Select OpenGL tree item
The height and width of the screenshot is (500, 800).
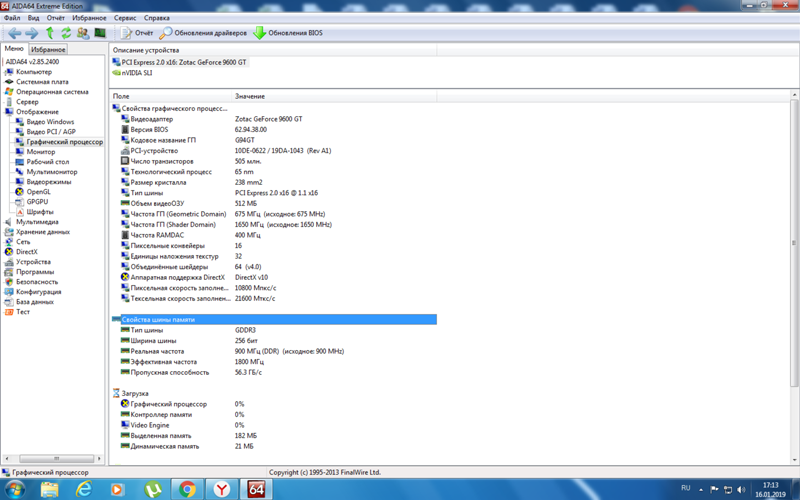click(38, 192)
